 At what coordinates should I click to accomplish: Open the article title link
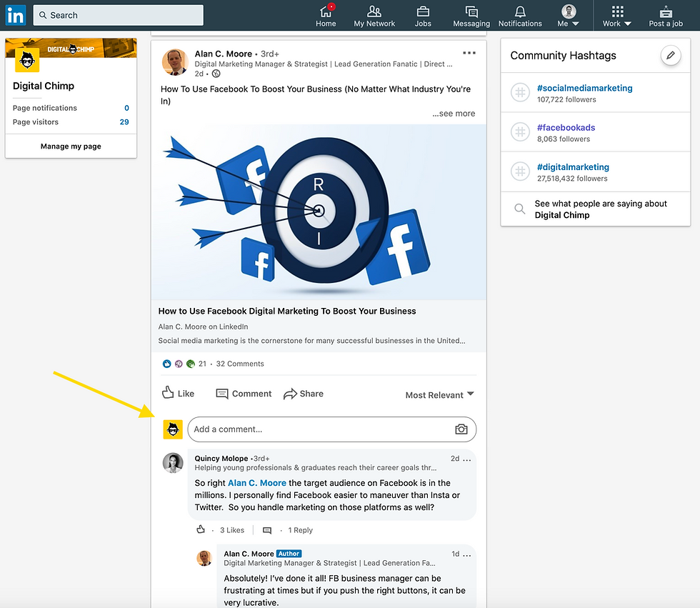[287, 311]
